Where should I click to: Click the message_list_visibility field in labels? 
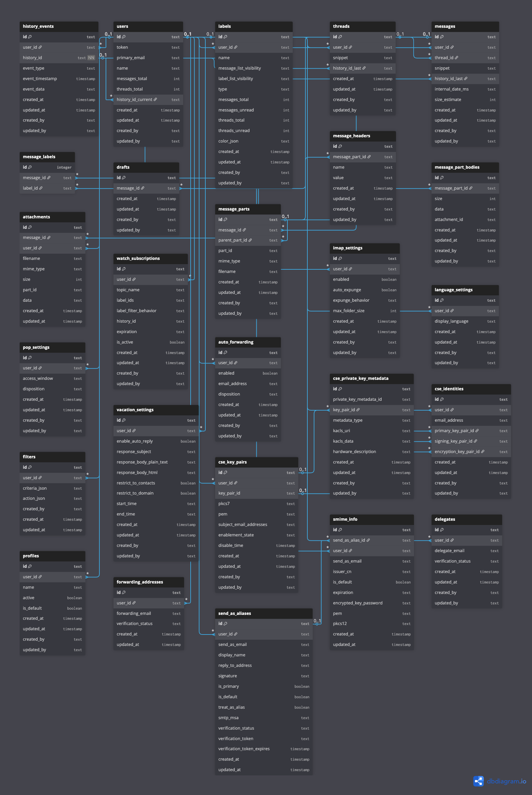pos(254,68)
